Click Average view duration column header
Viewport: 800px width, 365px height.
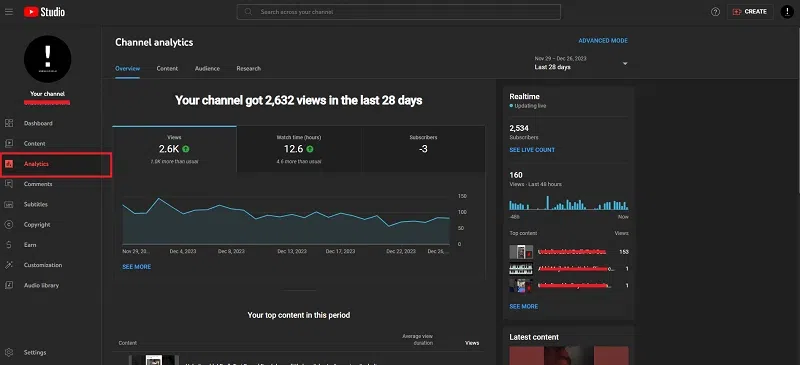pyautogui.click(x=417, y=339)
